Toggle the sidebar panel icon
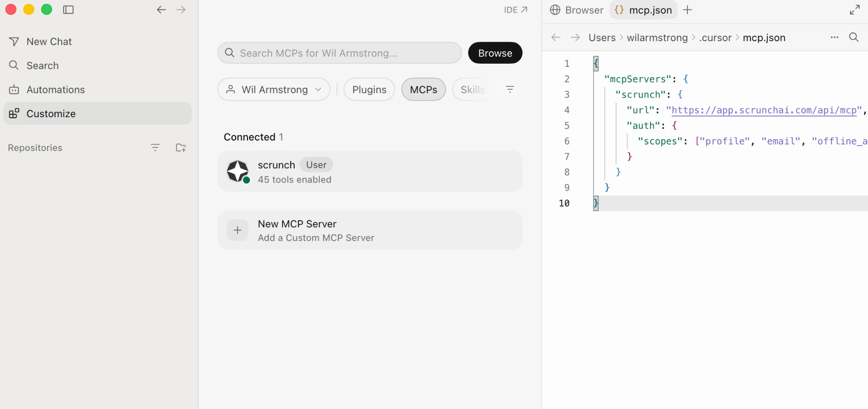The height and width of the screenshot is (409, 868). tap(68, 10)
